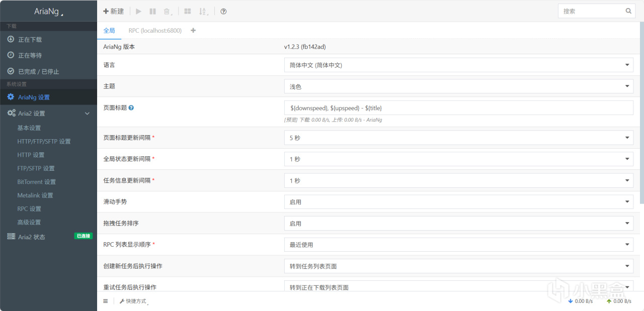
Task: Open BitTorrent 设置 page
Action: pos(37,182)
